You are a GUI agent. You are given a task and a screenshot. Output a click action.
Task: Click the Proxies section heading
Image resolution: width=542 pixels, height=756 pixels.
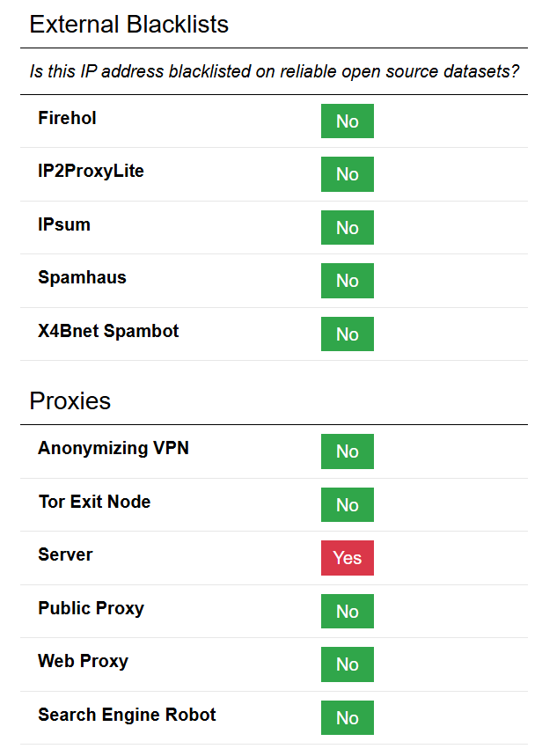pyautogui.click(x=70, y=401)
